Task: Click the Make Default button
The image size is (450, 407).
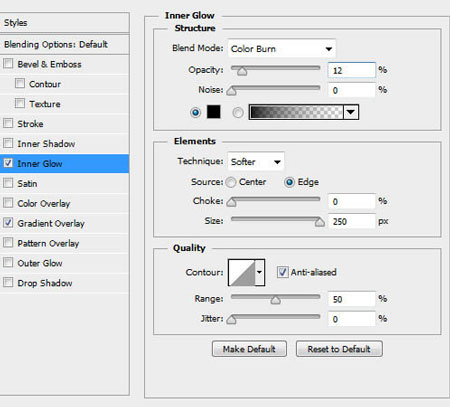Action: 249,349
